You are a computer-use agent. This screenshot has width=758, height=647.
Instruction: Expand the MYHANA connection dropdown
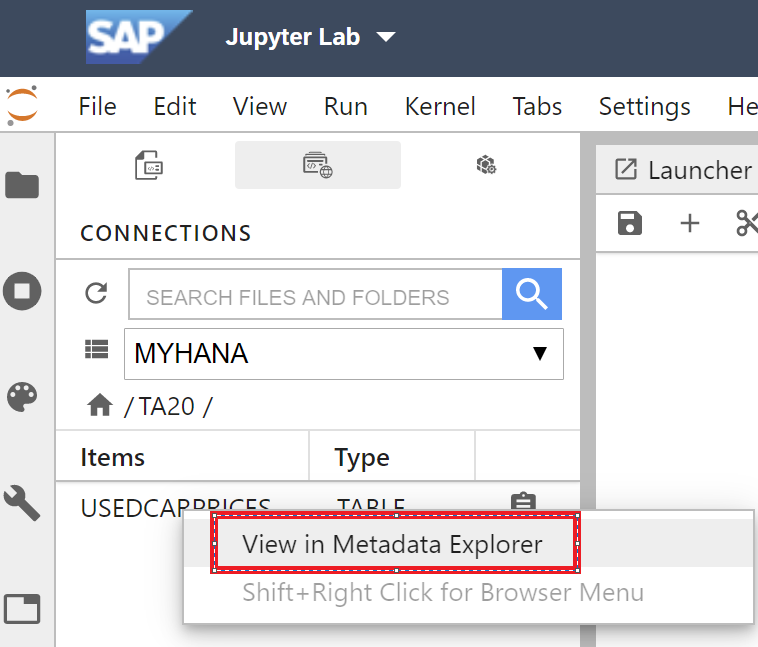[344, 354]
